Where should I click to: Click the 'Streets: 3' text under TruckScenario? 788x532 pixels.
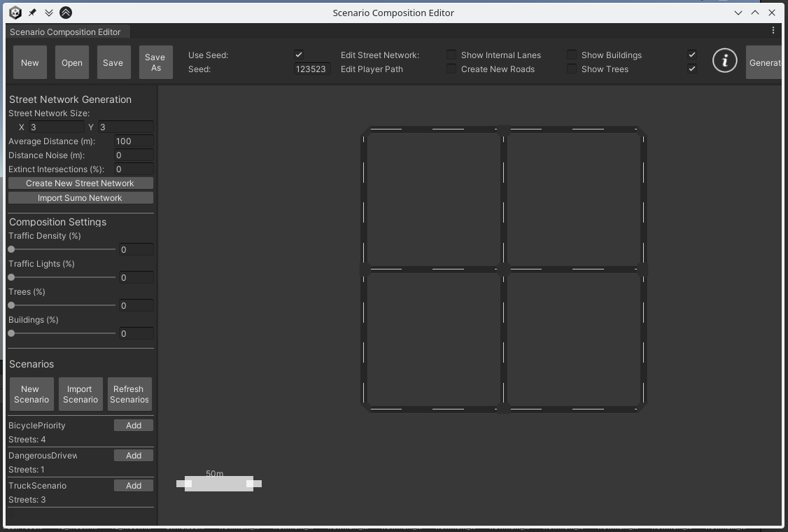tap(27, 500)
